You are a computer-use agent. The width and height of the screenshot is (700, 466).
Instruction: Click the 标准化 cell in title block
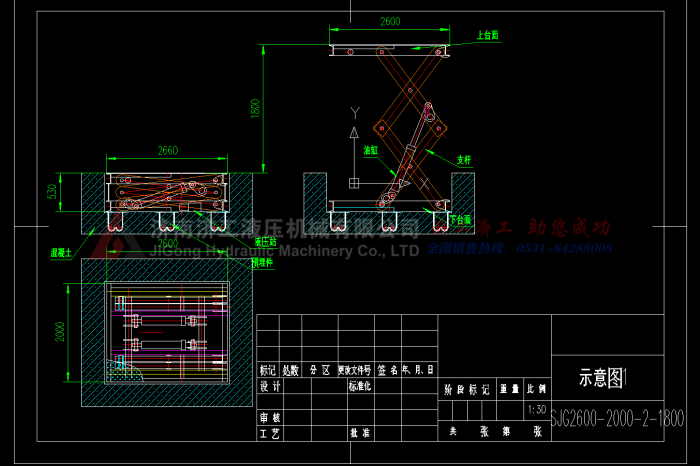click(360, 385)
